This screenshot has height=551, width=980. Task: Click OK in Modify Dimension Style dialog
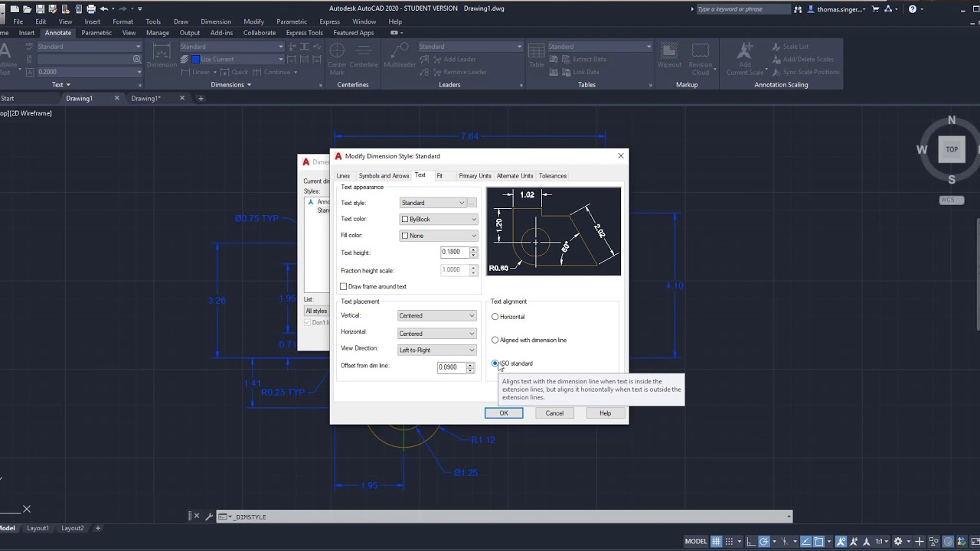(x=504, y=413)
